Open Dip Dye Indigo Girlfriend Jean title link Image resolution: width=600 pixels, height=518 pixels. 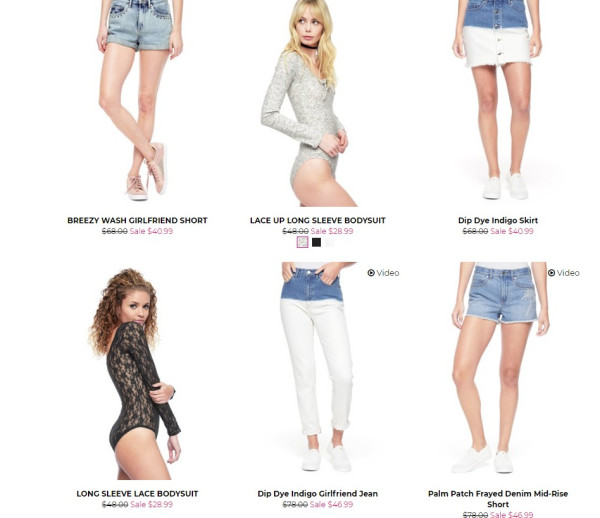tap(318, 494)
